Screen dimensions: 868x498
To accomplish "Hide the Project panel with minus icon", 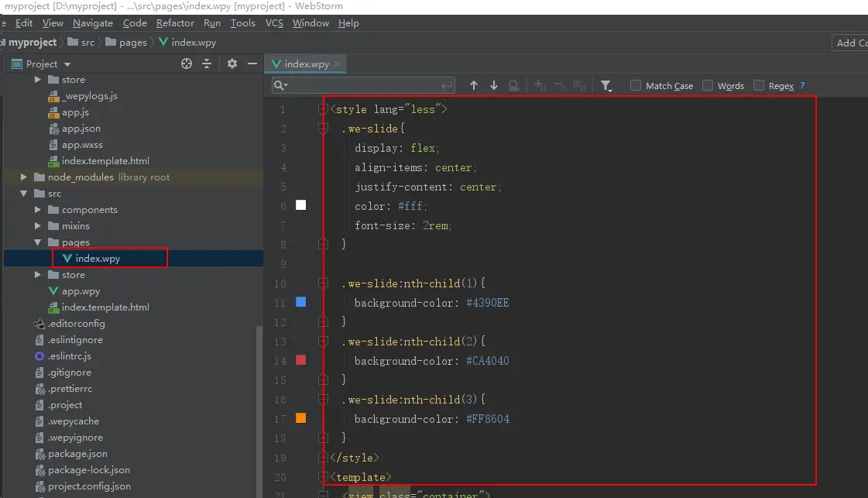I will [x=252, y=64].
